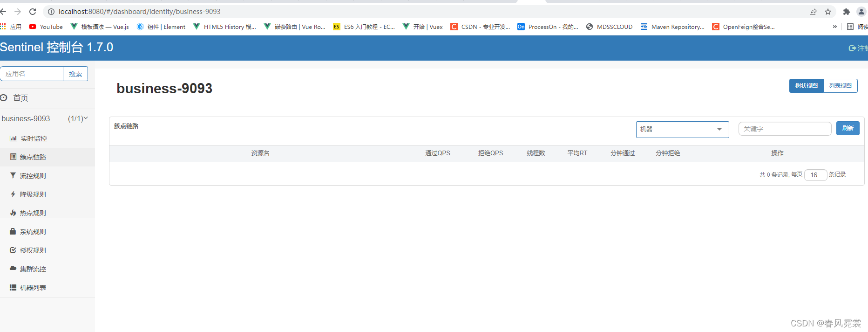Open the extensions puzzle icon

coord(847,12)
